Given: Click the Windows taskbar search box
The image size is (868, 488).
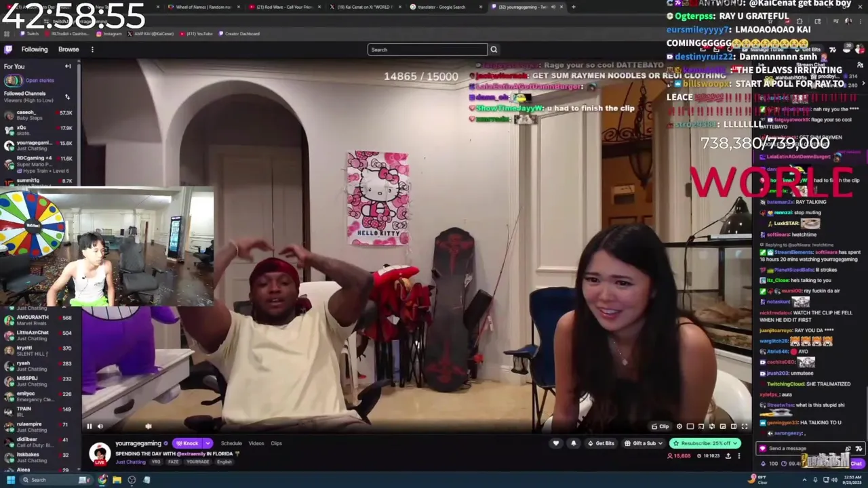Looking at the screenshot, I should coord(56,480).
